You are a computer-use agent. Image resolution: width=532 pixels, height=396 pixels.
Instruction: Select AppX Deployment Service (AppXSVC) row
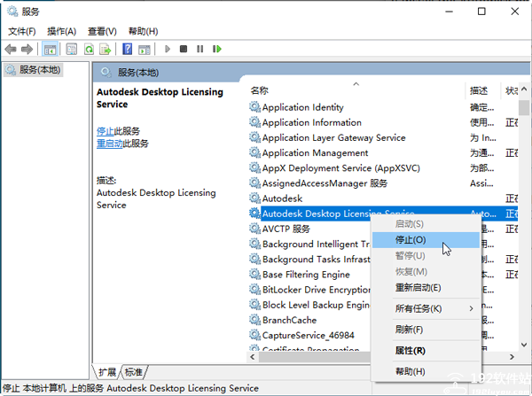[x=383, y=167]
